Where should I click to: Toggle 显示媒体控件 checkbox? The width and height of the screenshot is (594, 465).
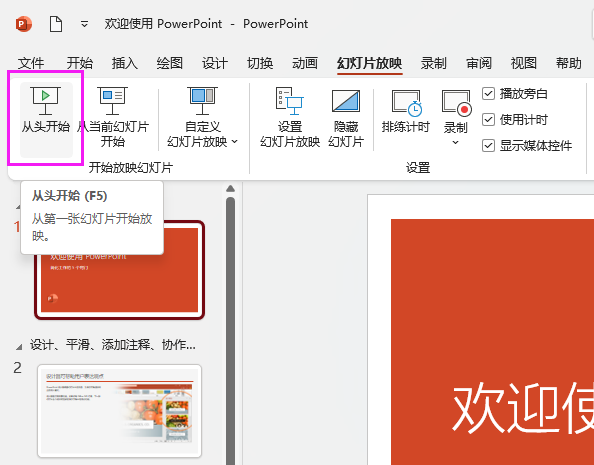tap(488, 146)
